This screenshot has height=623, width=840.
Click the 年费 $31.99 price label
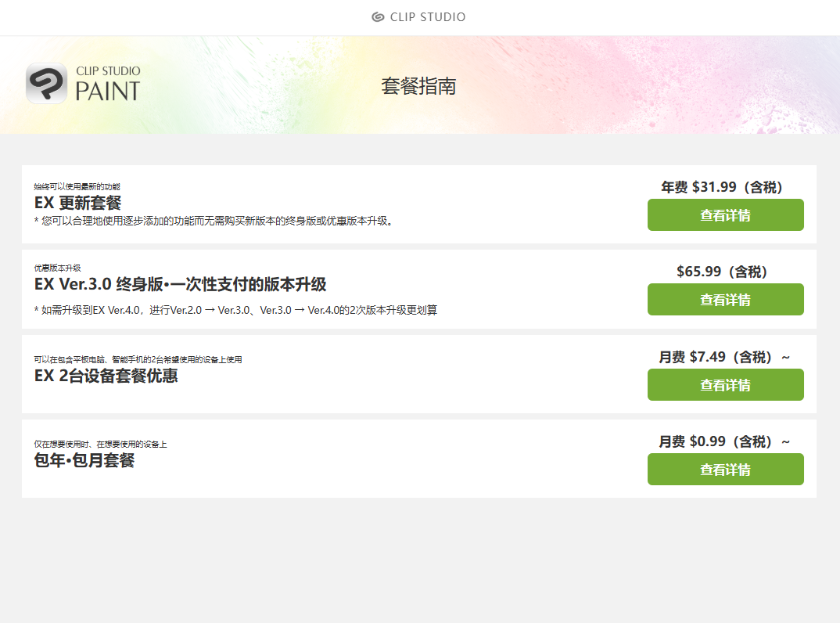[722, 187]
